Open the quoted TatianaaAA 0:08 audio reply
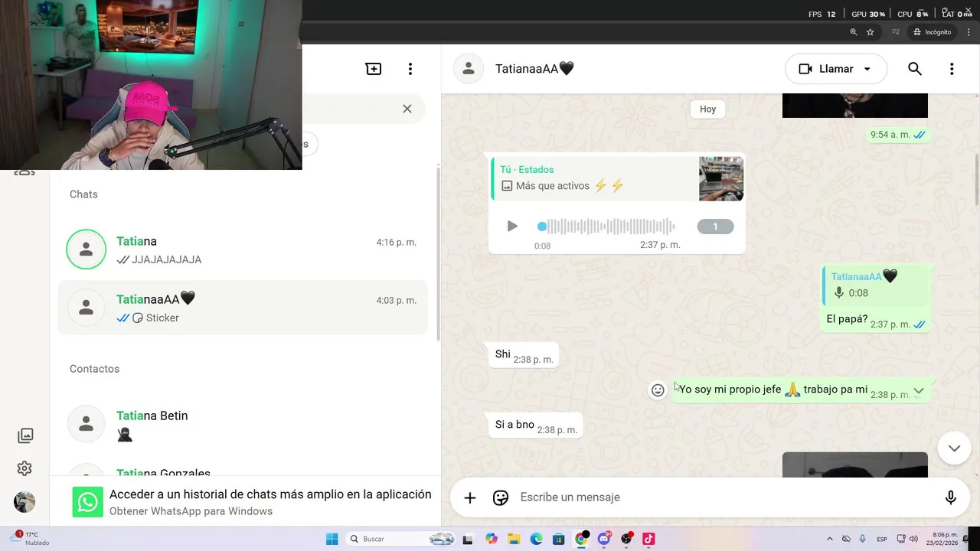The width and height of the screenshot is (980, 551). pos(876,285)
